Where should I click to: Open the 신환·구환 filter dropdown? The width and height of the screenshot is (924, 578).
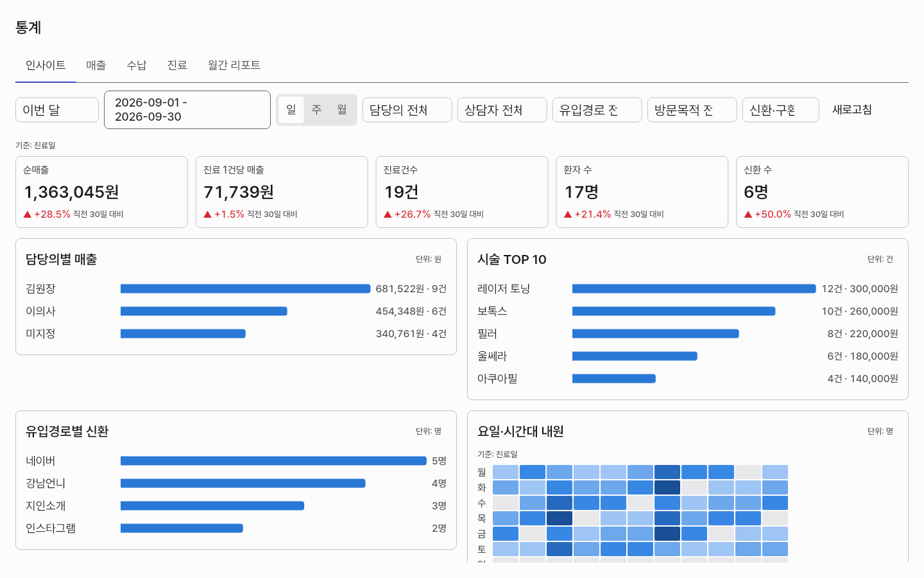click(781, 110)
